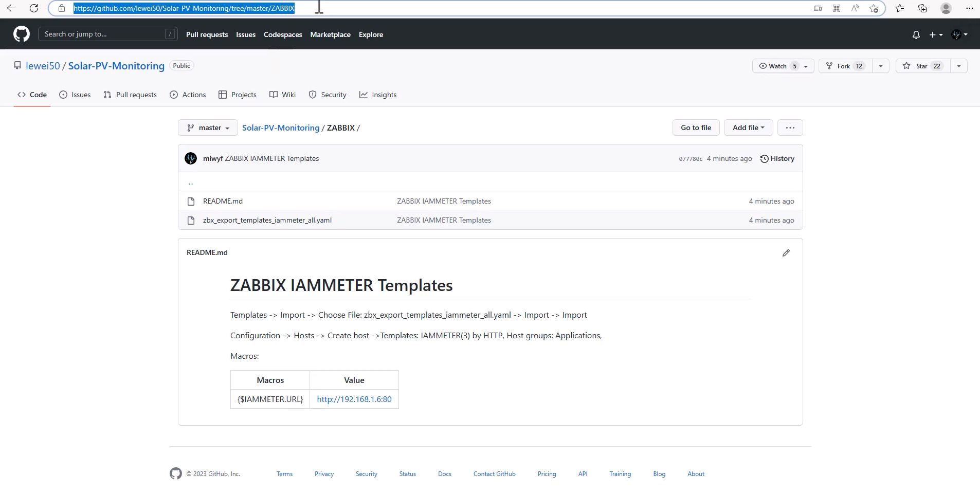
Task: Open Pull requests in top navigation
Action: (x=207, y=34)
